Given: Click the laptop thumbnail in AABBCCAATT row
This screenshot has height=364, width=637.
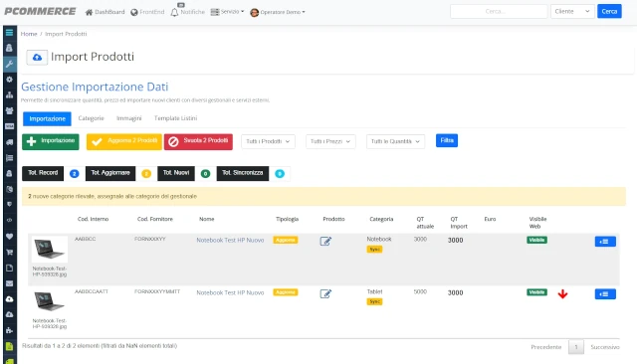Looking at the screenshot, I should click(x=50, y=301).
